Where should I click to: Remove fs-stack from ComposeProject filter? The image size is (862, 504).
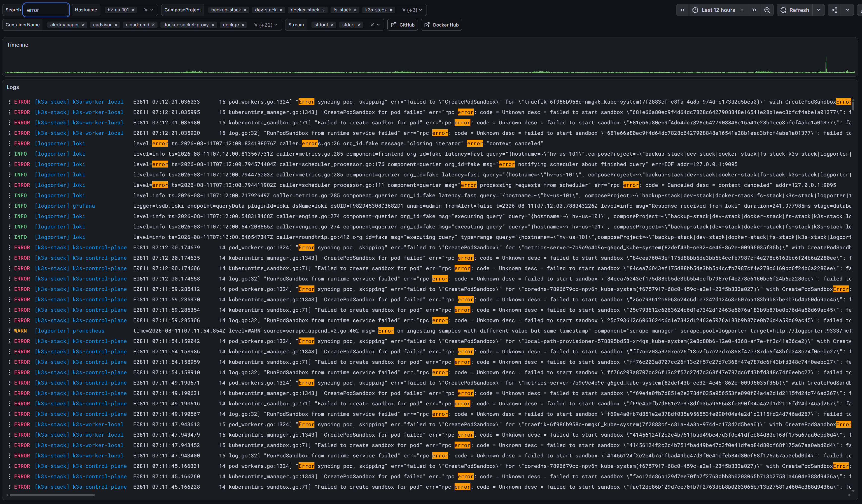pos(355,10)
